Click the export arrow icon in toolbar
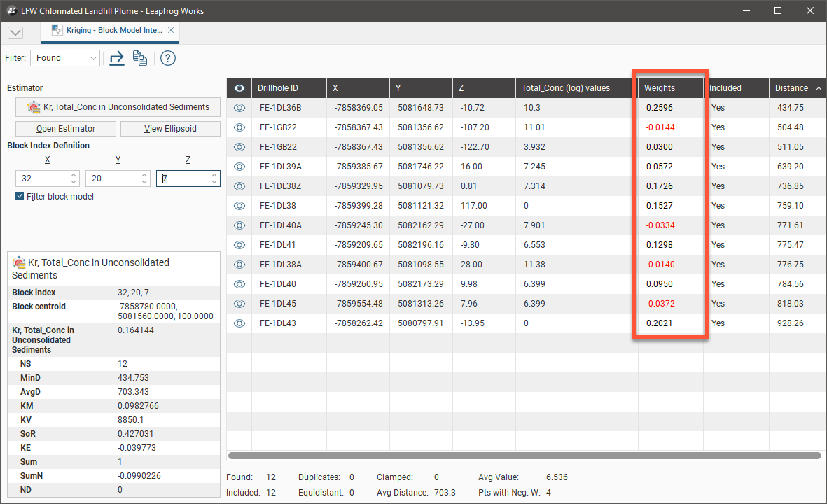The width and height of the screenshot is (827, 504). [x=117, y=58]
